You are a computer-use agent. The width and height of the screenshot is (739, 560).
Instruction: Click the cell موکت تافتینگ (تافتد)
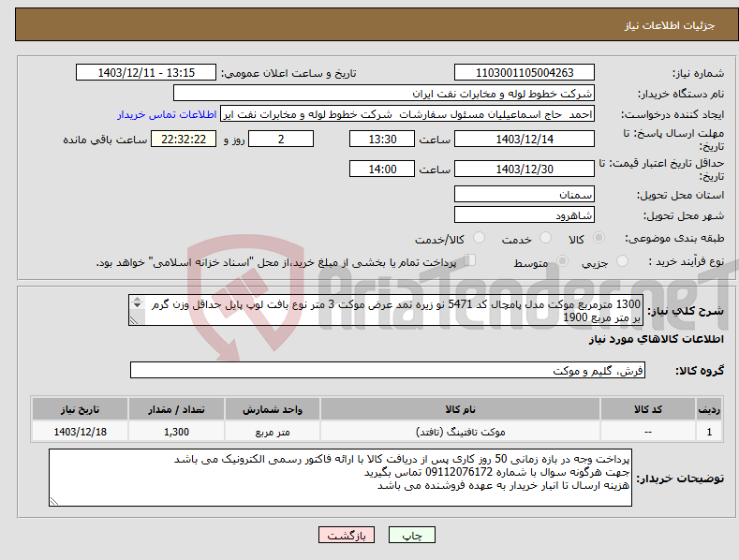click(460, 432)
